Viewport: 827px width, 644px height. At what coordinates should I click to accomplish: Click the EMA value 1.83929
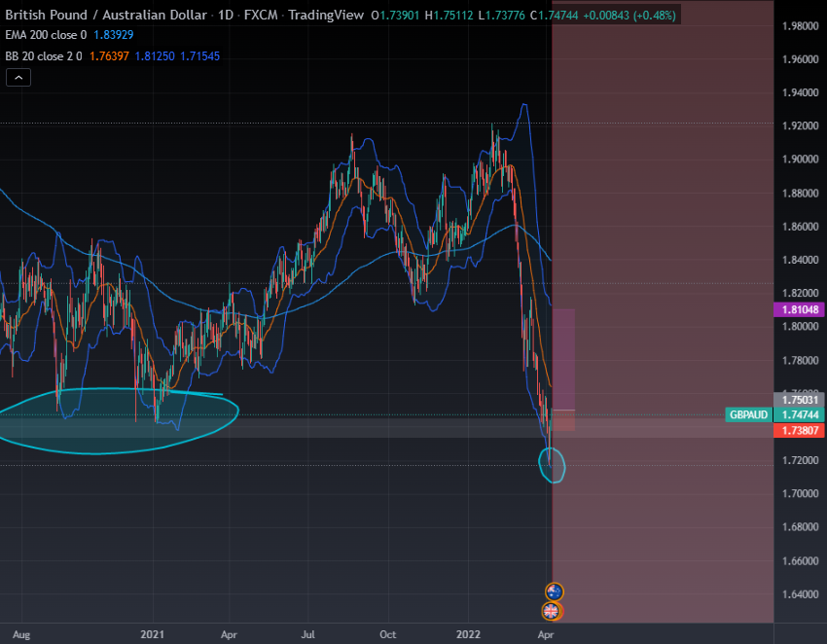point(114,35)
